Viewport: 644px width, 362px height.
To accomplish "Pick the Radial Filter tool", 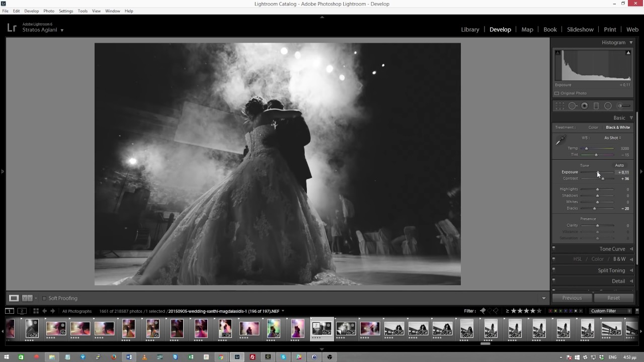I will point(608,106).
